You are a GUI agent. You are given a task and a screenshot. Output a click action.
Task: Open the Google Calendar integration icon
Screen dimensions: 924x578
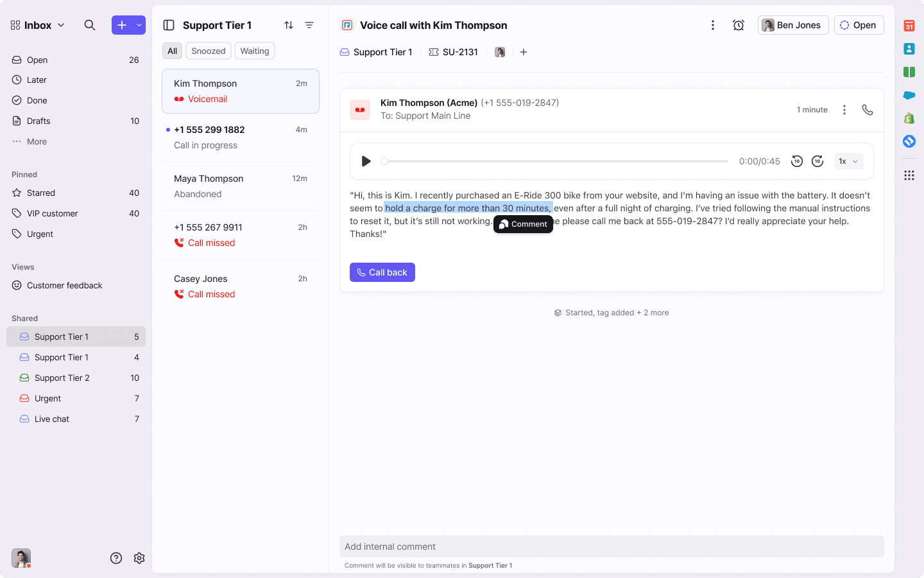click(x=909, y=26)
